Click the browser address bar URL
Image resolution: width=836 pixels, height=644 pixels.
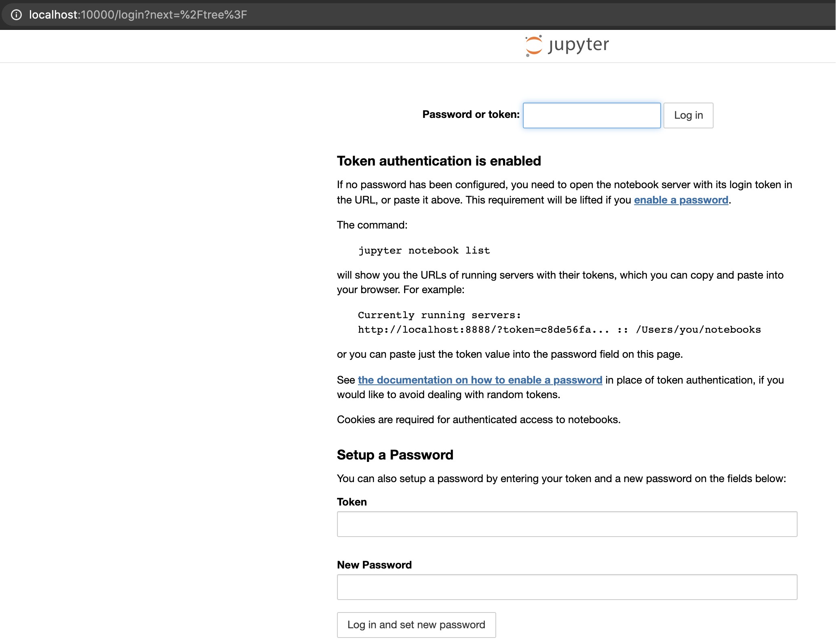(138, 15)
